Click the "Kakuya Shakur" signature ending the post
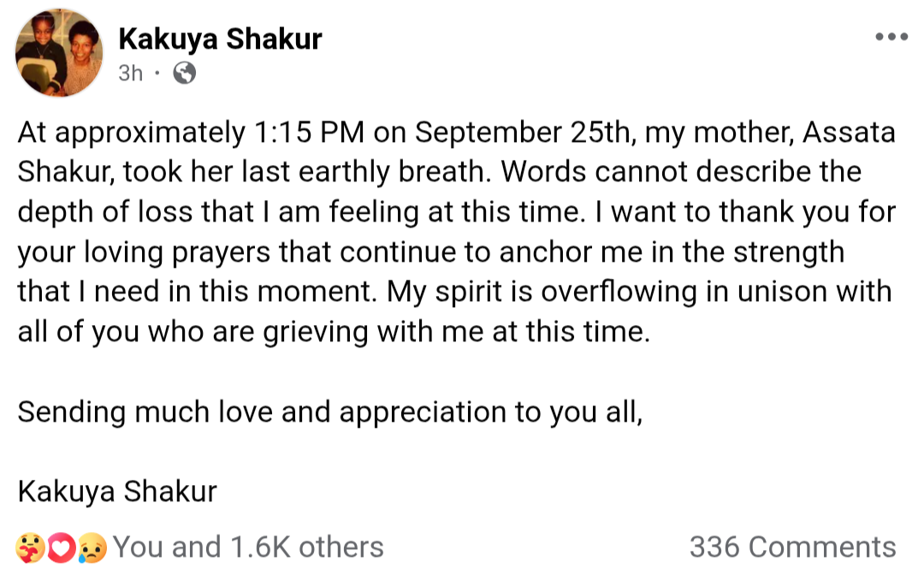Screen dimensions: 924x568 (x=117, y=492)
